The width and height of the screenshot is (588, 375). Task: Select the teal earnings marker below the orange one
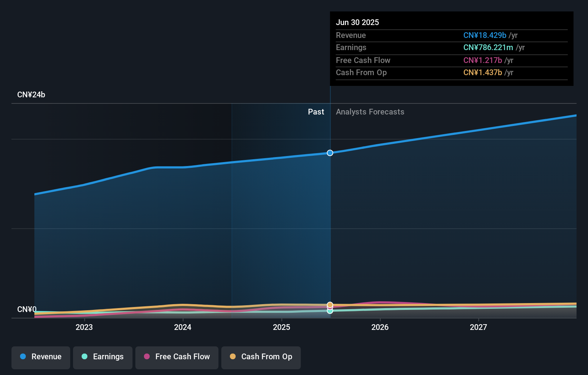[330, 311]
